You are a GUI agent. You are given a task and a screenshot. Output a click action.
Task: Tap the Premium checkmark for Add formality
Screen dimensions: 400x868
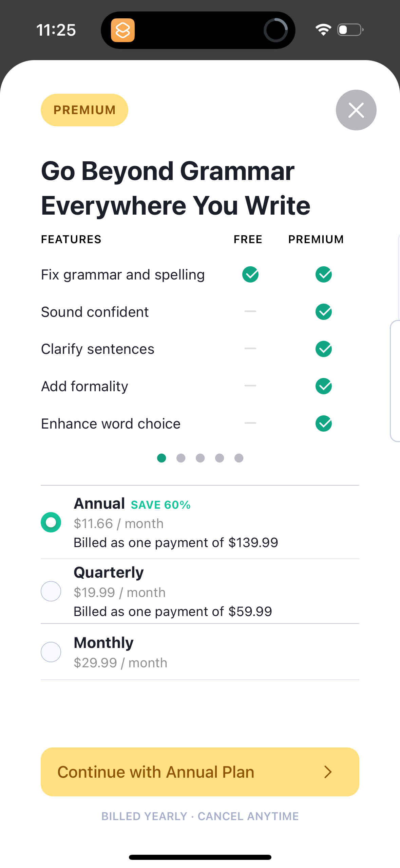323,386
